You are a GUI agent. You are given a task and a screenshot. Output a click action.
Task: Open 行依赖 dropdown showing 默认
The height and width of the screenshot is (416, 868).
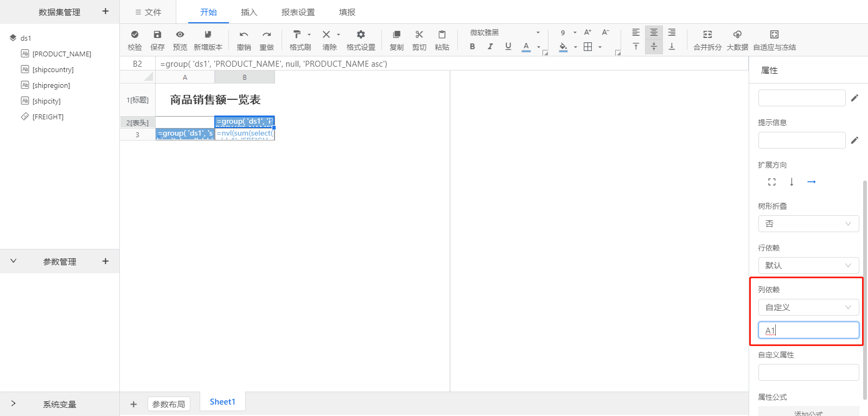point(808,265)
